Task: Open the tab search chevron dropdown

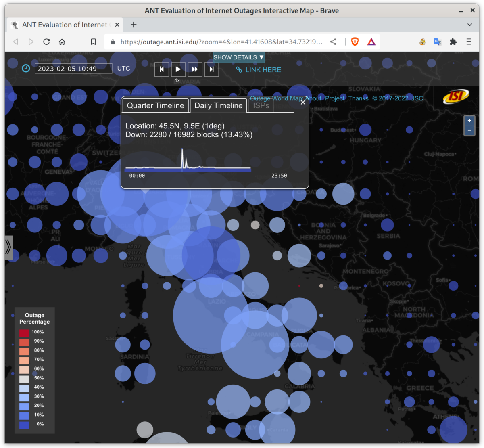Action: [x=469, y=25]
